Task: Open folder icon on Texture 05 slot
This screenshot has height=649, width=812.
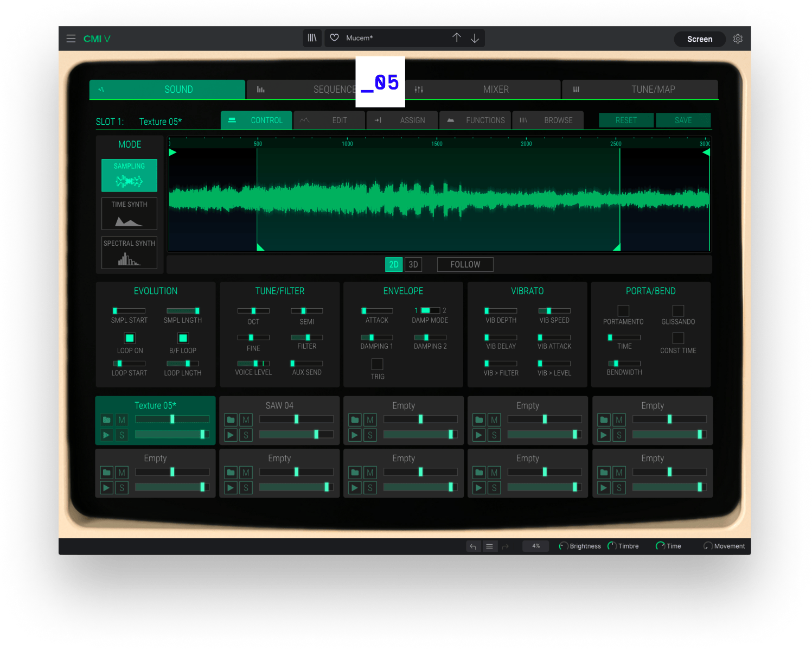Action: [107, 420]
